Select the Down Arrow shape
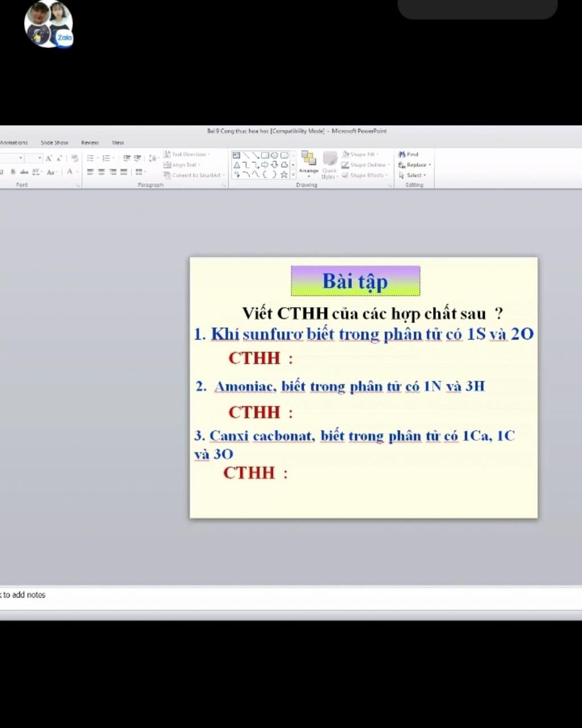Image resolution: width=582 pixels, height=728 pixels. 275,165
